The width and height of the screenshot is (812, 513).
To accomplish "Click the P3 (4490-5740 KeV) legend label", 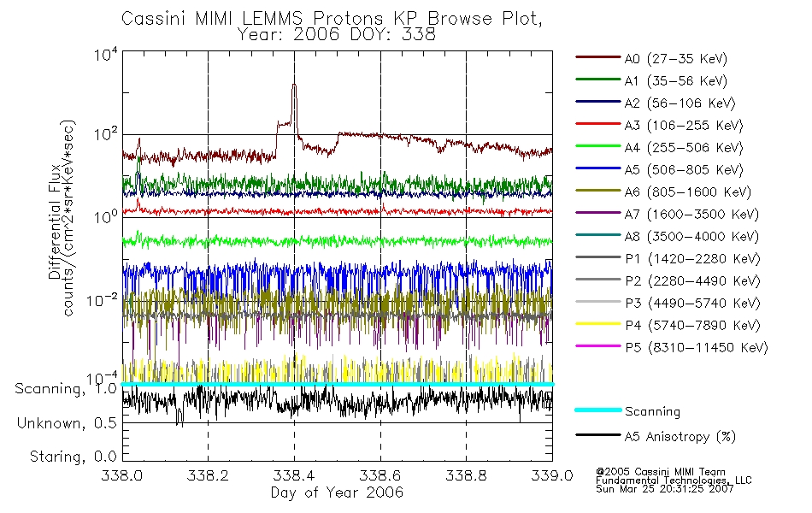I will [692, 304].
